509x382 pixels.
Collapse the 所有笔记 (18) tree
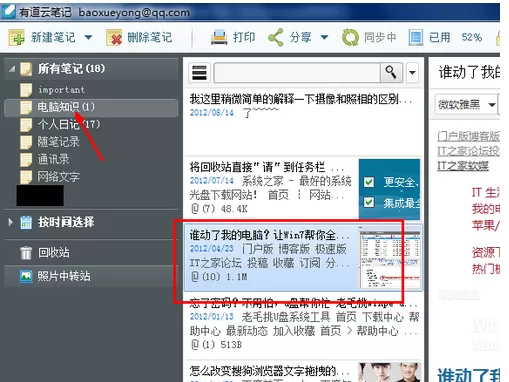tap(12, 69)
